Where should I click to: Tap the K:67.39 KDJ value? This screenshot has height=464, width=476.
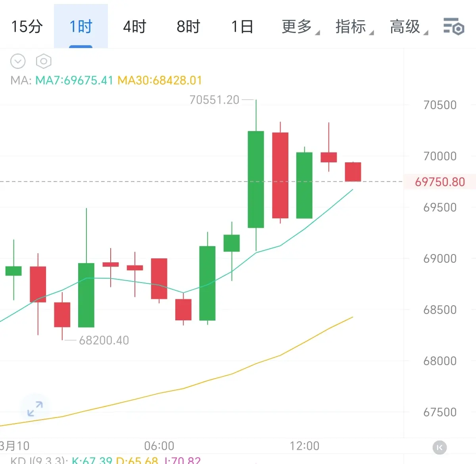click(92, 460)
